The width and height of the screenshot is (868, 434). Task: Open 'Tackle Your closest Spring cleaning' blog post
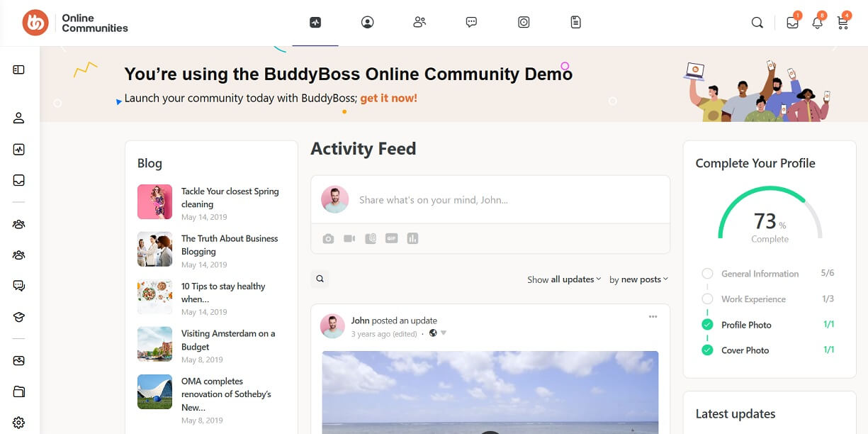(x=230, y=198)
